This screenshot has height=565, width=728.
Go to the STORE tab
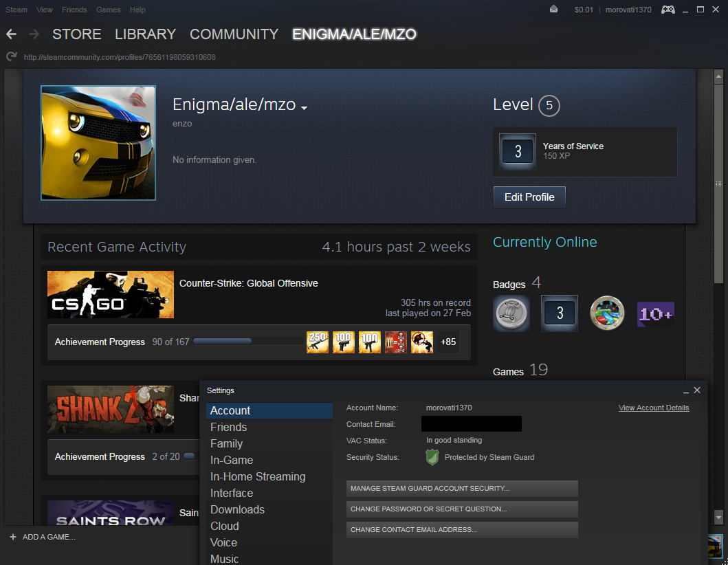[76, 34]
